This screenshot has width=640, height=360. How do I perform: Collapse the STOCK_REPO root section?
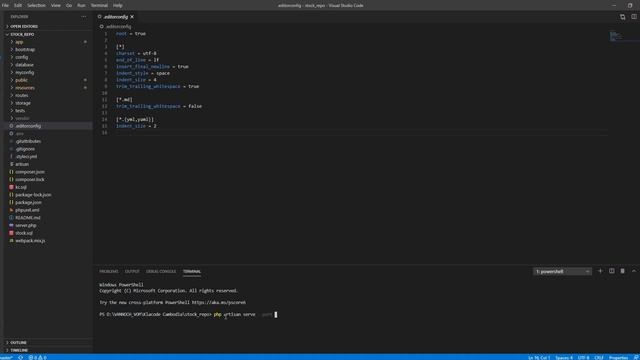coord(22,34)
